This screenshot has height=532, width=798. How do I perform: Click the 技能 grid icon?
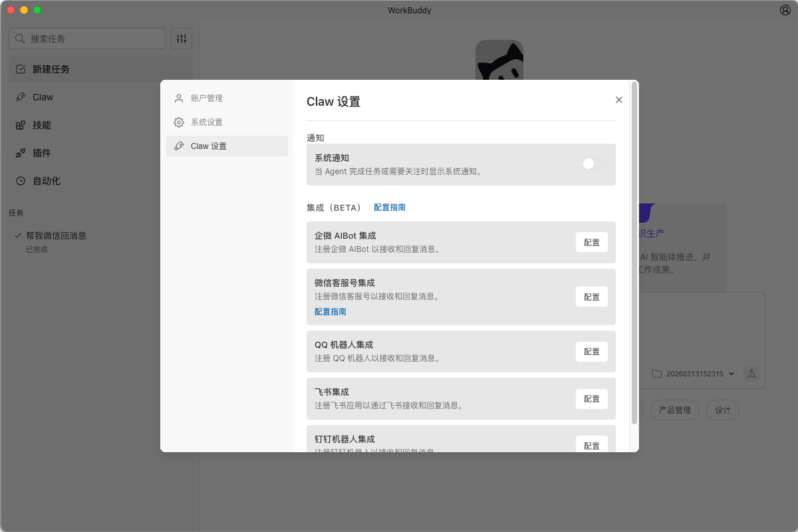(x=21, y=125)
